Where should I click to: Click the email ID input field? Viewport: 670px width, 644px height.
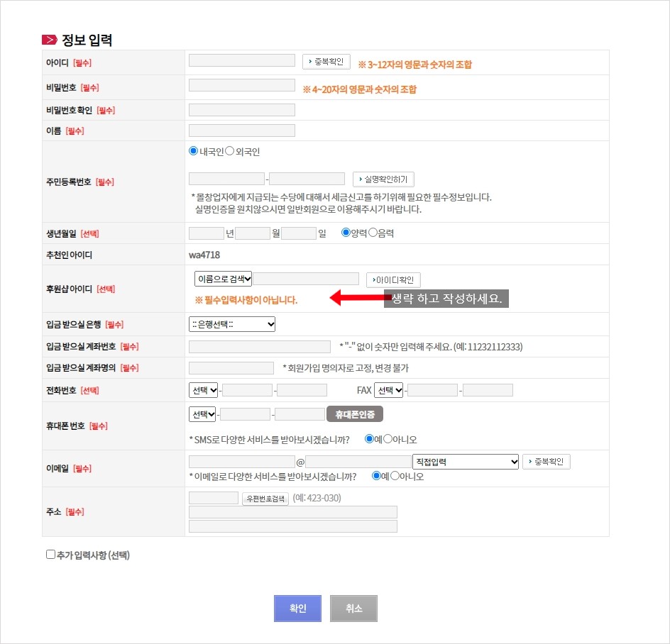tap(242, 462)
